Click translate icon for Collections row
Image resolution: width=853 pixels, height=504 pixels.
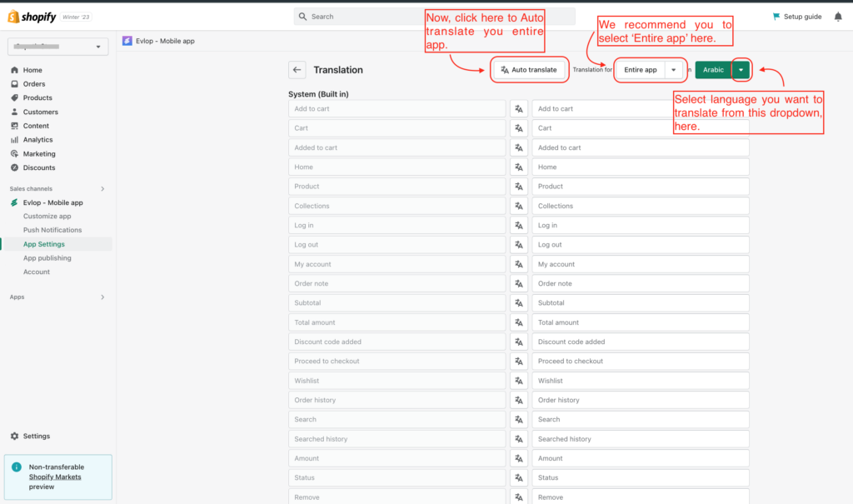point(519,207)
